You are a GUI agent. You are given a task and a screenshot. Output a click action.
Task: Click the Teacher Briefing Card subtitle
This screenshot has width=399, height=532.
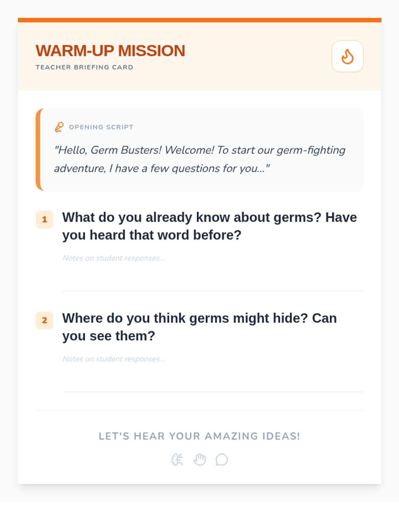tap(84, 67)
